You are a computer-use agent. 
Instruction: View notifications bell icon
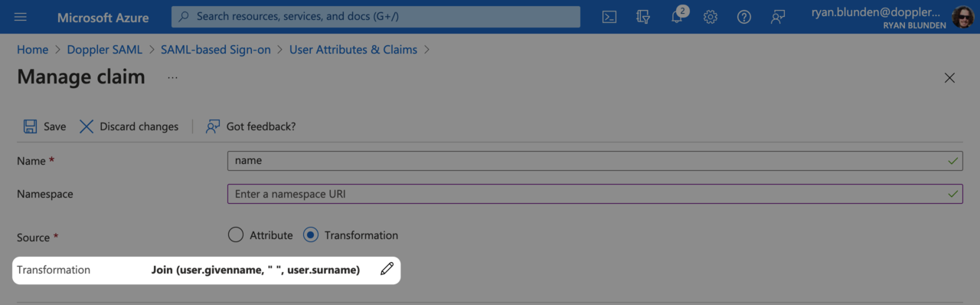coord(678,16)
